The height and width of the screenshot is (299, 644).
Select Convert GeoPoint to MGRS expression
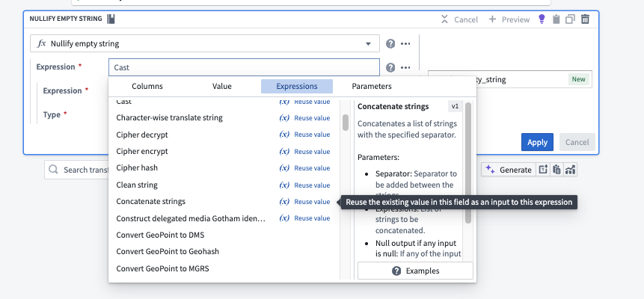point(162,268)
